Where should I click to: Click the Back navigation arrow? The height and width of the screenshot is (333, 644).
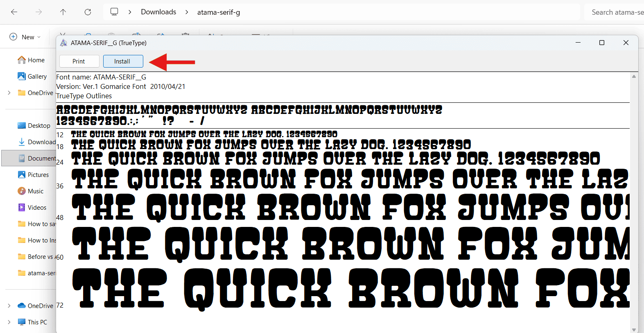(x=14, y=12)
